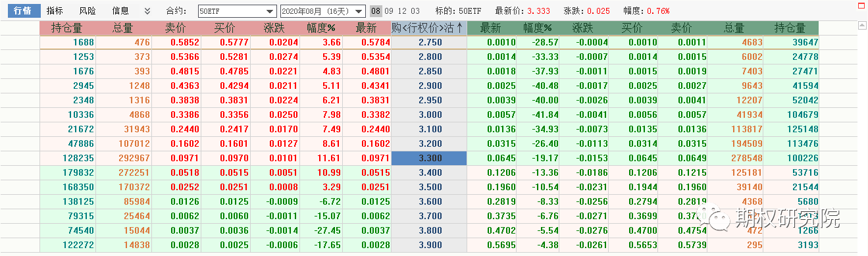Select the 3.700 strike price row

pos(429,217)
